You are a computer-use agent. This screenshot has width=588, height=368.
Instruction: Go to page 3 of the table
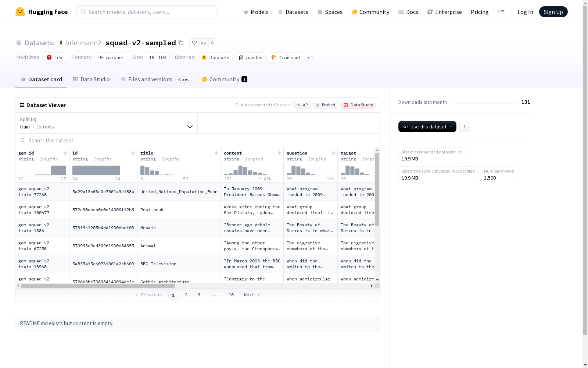pyautogui.click(x=199, y=295)
